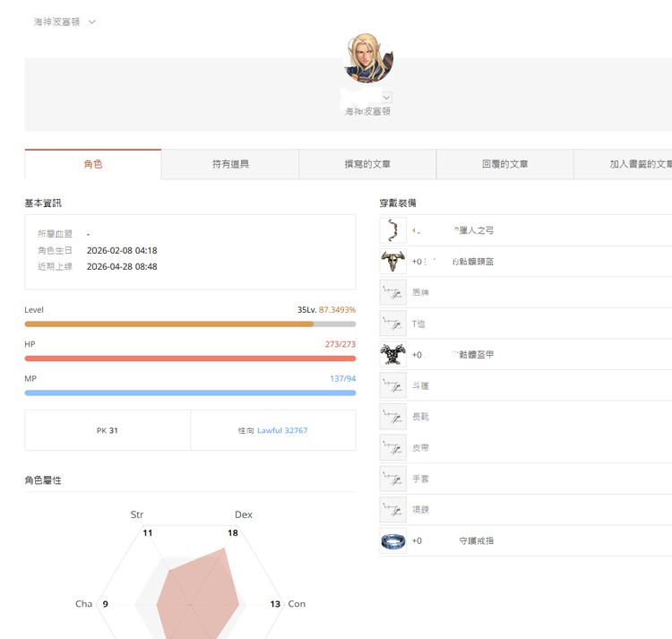Click the orange Level experience bar

tap(190, 324)
